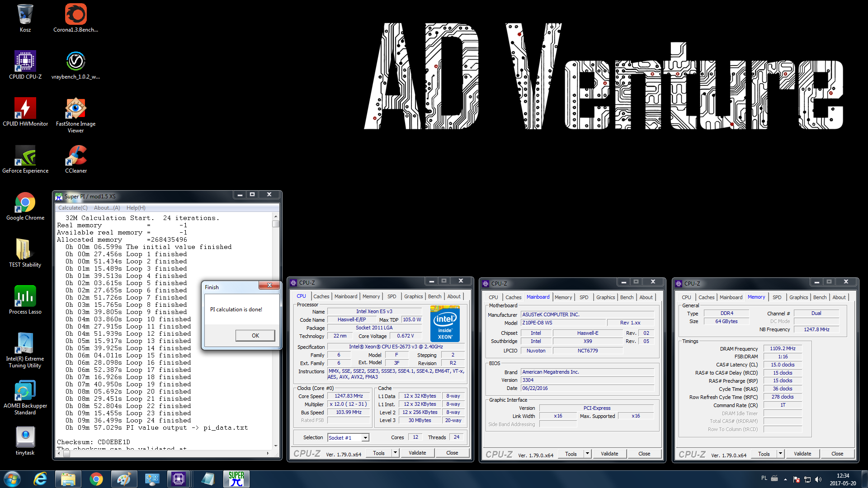Open the Paint palette taskbar icon

pos(124,479)
